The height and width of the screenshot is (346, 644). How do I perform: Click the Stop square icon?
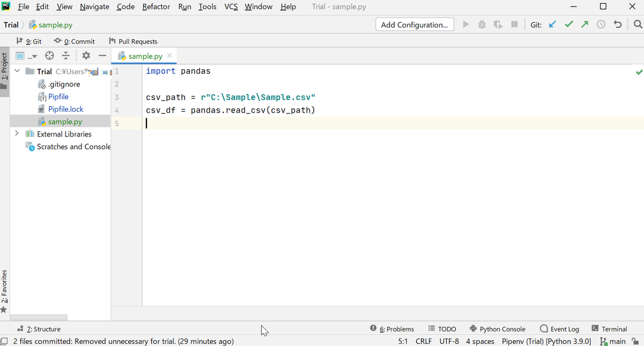click(515, 24)
